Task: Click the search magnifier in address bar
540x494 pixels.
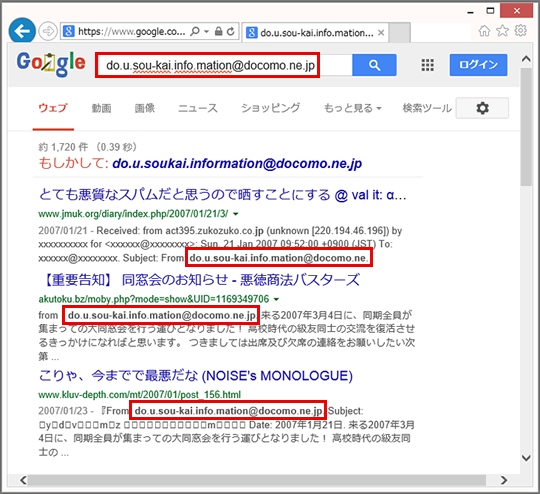Action: pyautogui.click(x=195, y=32)
